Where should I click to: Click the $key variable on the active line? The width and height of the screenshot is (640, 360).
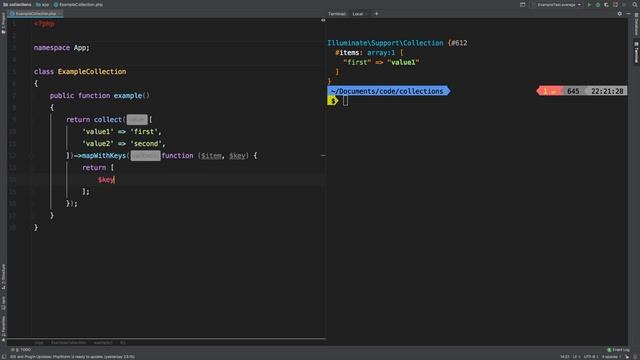point(106,180)
